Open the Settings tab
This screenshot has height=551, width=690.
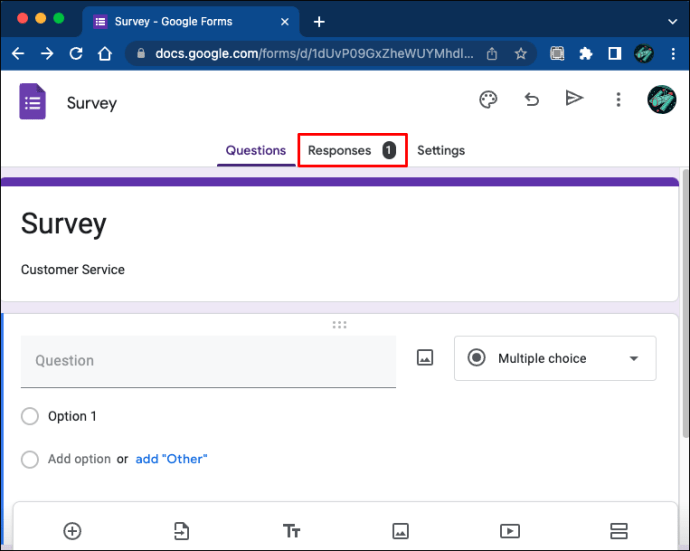point(441,150)
